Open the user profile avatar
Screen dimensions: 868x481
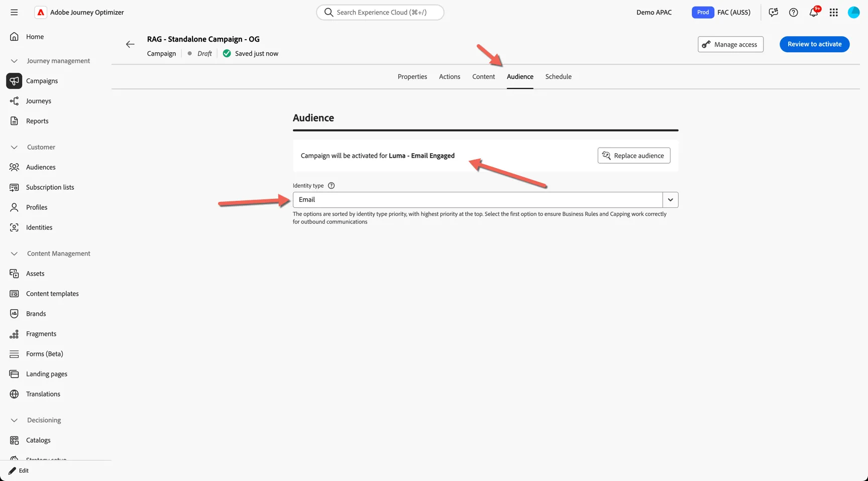[x=854, y=12]
